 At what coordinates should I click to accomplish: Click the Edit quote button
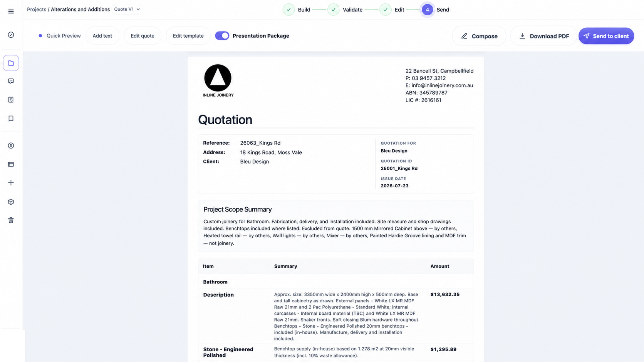coord(143,36)
